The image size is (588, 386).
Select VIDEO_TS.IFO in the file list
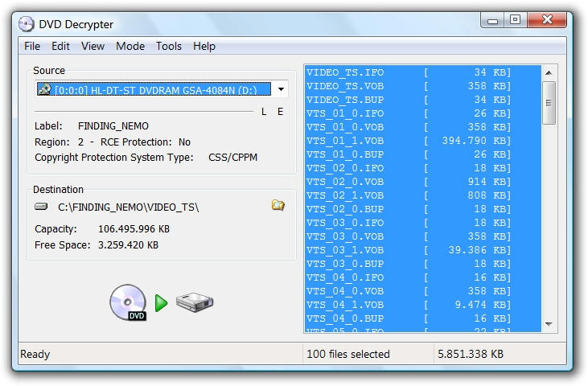(x=345, y=72)
